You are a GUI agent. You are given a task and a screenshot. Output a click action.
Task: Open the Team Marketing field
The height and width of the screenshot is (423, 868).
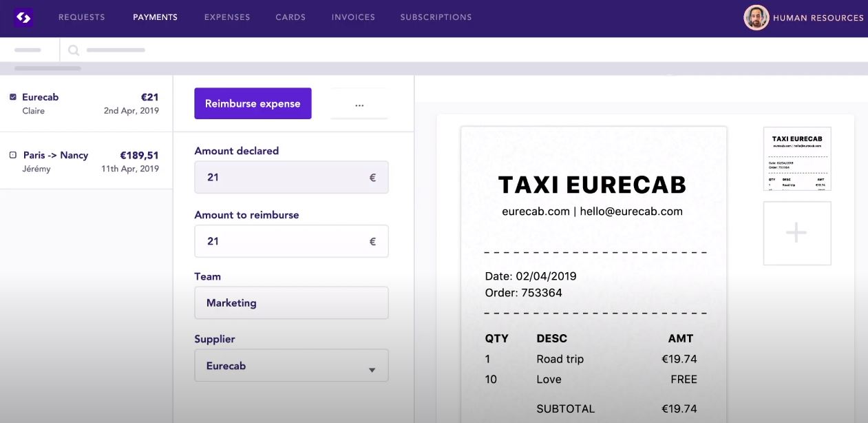pos(291,303)
